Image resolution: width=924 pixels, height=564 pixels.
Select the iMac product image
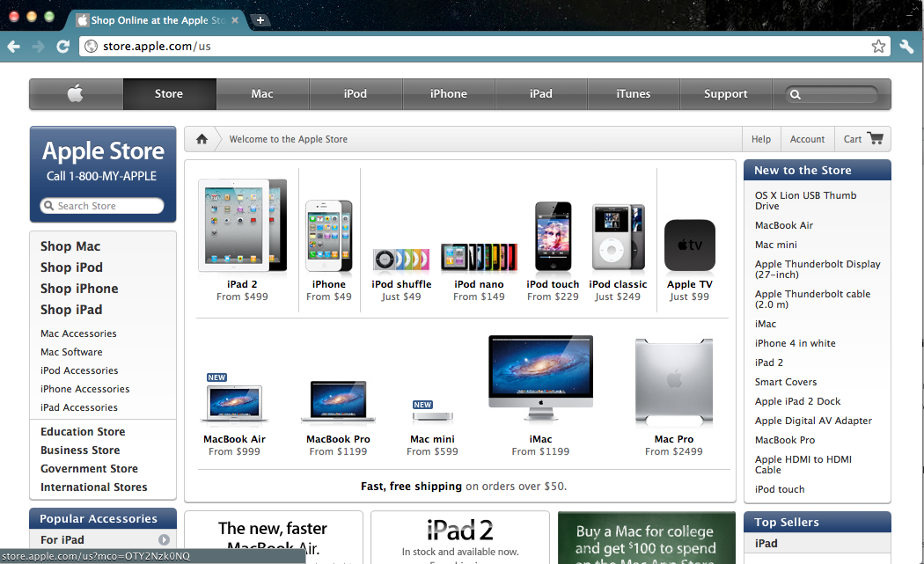pyautogui.click(x=540, y=379)
